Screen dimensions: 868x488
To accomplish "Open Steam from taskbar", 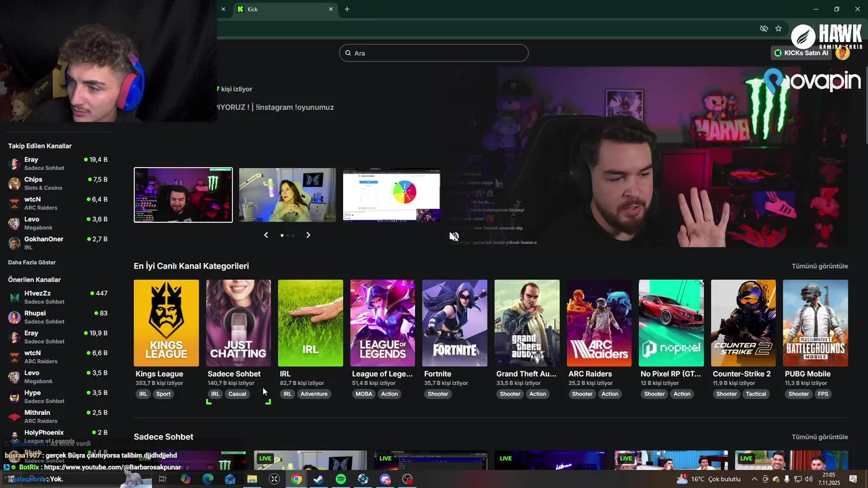I will [318, 479].
